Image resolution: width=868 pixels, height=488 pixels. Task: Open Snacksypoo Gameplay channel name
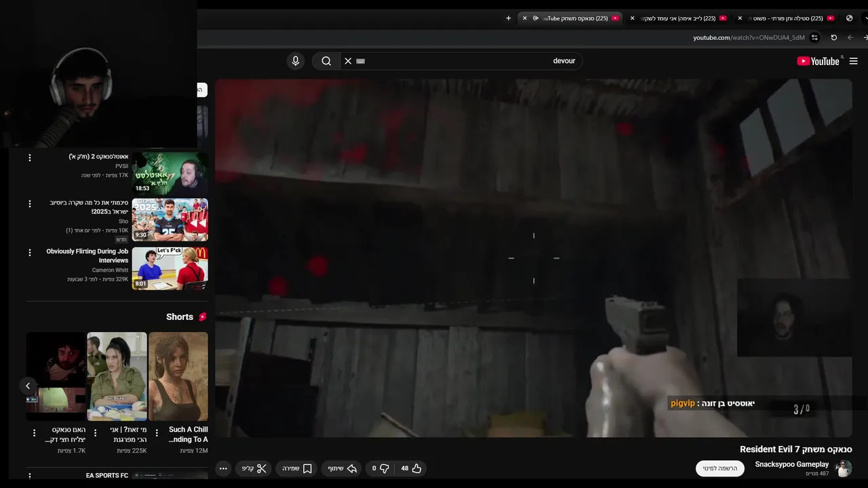point(792,464)
